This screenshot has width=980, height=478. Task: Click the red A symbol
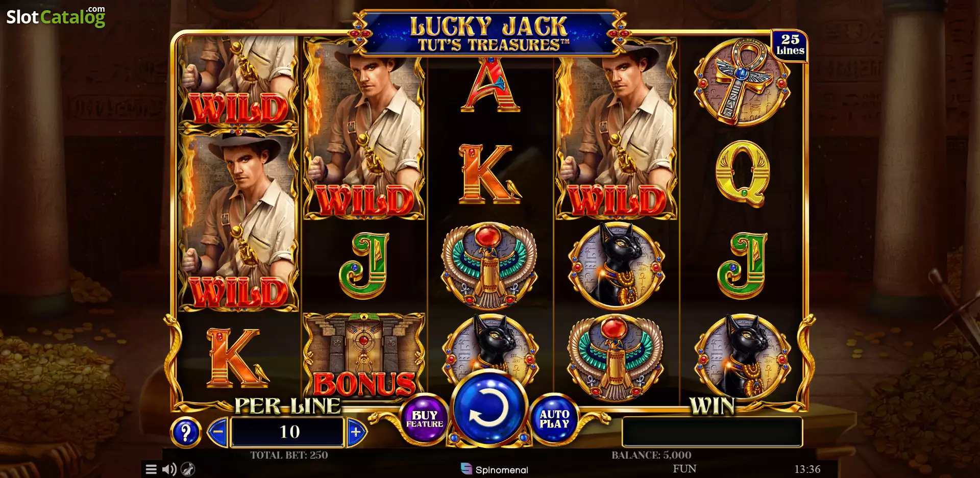490,85
